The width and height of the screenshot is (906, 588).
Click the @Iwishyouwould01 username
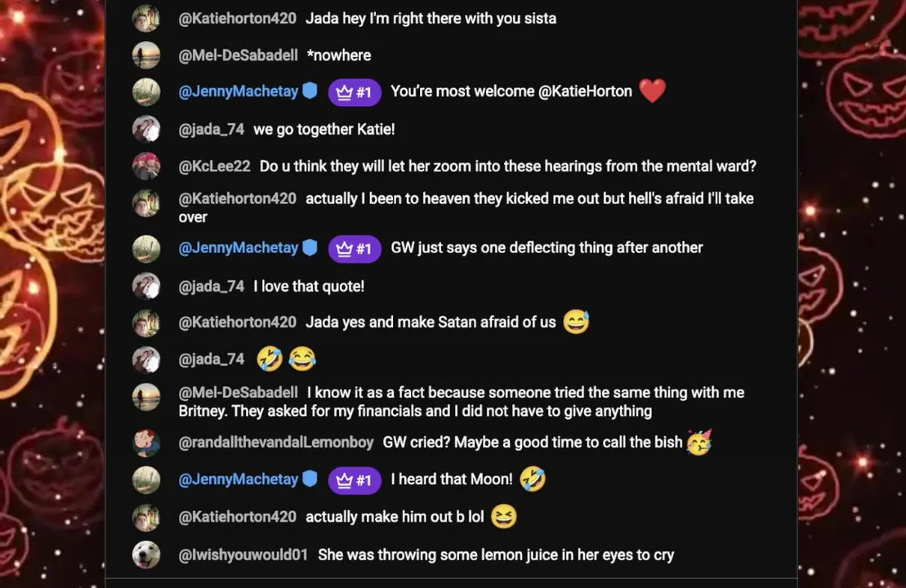[x=243, y=555]
